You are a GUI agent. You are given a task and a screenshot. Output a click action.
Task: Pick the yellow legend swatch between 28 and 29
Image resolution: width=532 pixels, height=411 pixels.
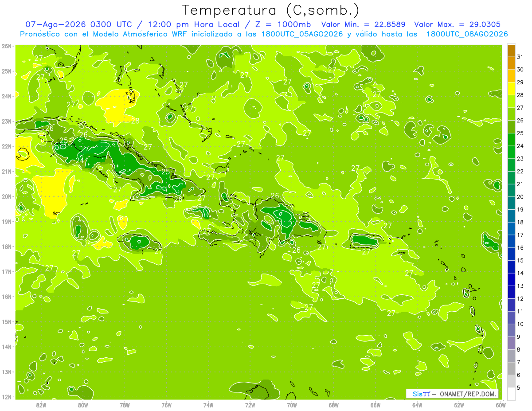click(511, 89)
